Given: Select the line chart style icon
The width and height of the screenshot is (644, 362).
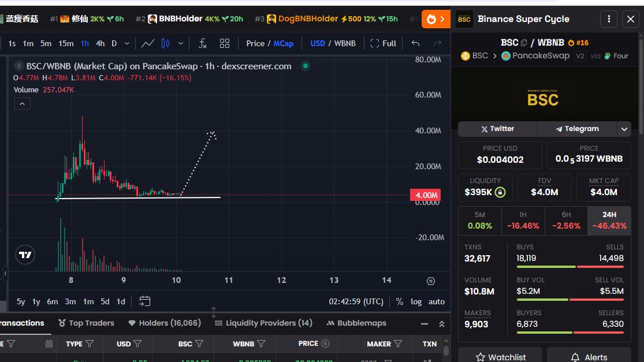Looking at the screenshot, I should [x=148, y=42].
